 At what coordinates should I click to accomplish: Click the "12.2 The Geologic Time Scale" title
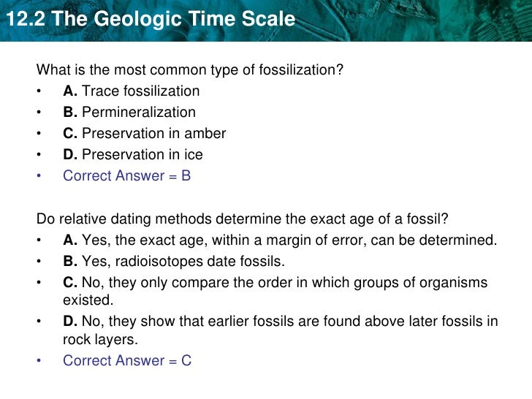(148, 18)
